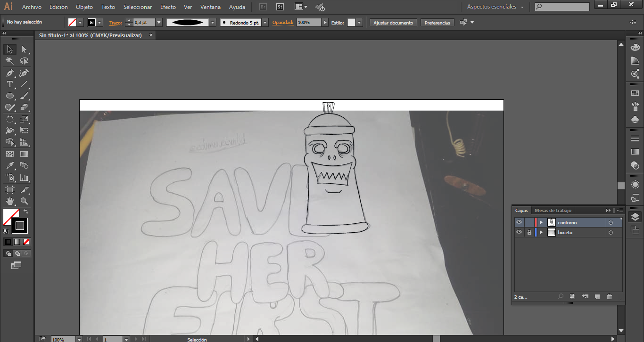Open the Color panel from the dock

click(635, 48)
